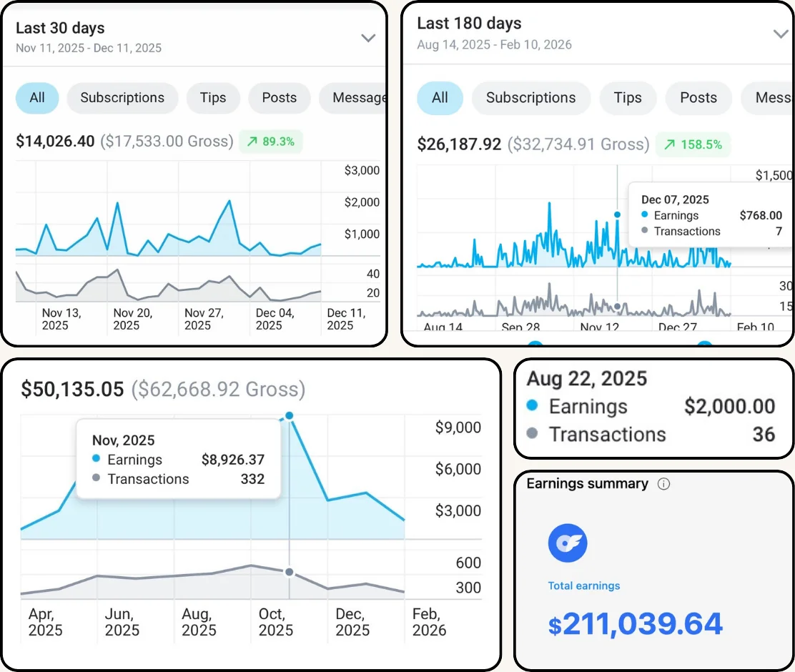Click the Nov 20, 2025 axis label
The height and width of the screenshot is (672, 795).
pyautogui.click(x=133, y=319)
